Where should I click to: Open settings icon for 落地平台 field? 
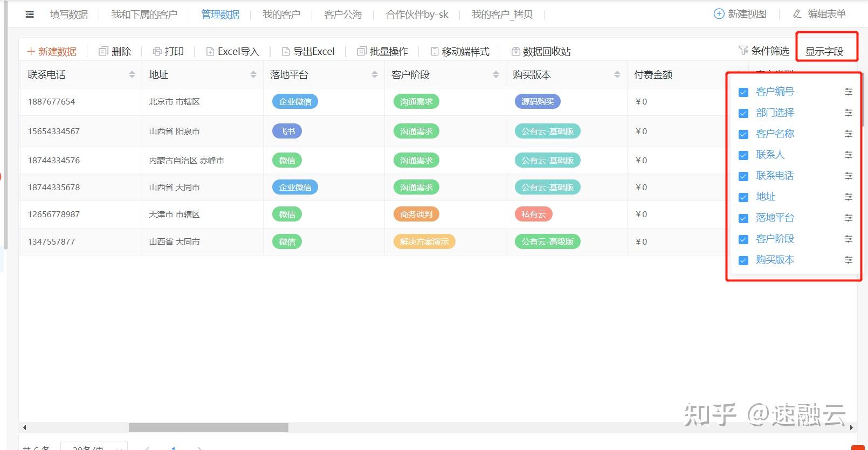[848, 218]
